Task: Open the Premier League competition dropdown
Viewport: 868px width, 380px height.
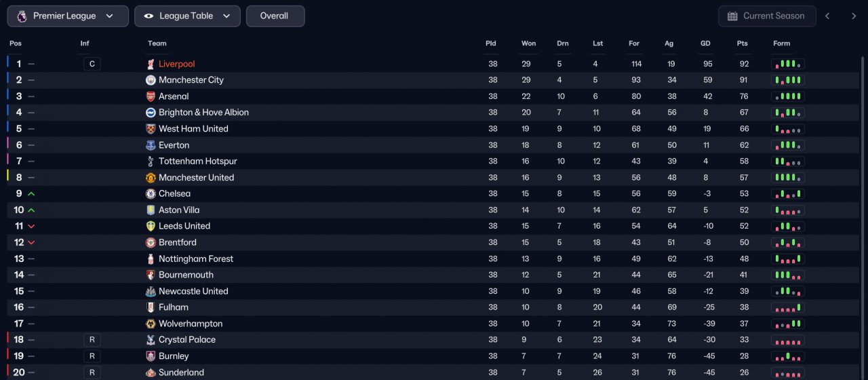Action: tap(68, 16)
